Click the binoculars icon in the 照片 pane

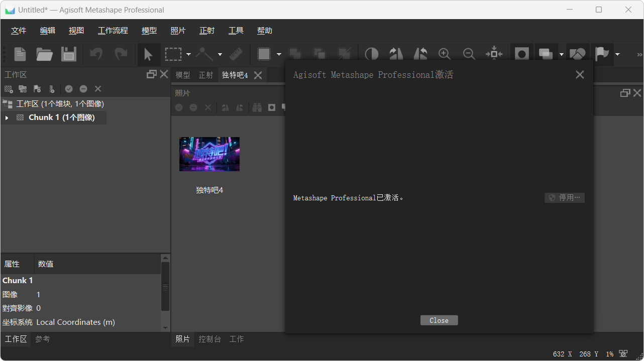click(257, 107)
